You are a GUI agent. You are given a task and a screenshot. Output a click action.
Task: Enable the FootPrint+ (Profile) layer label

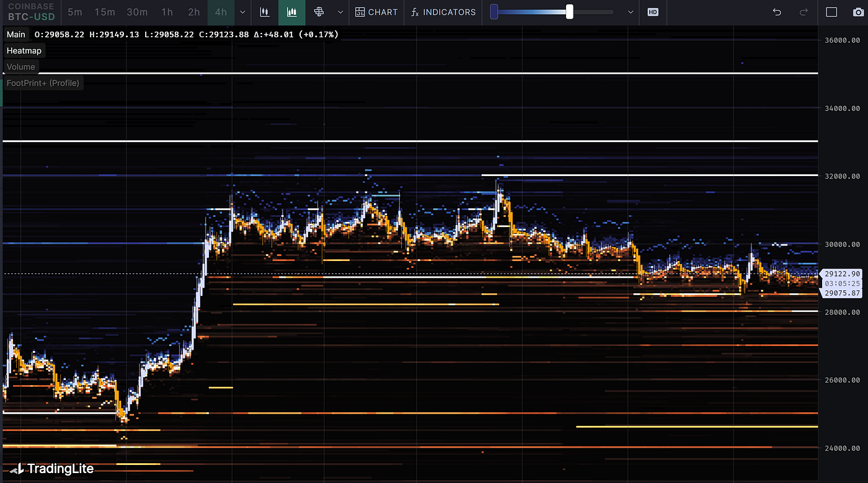43,82
